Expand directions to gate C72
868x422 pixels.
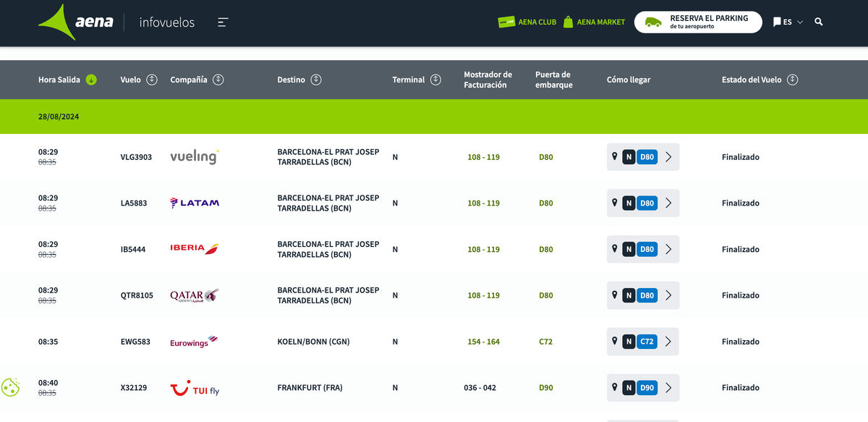coord(668,342)
